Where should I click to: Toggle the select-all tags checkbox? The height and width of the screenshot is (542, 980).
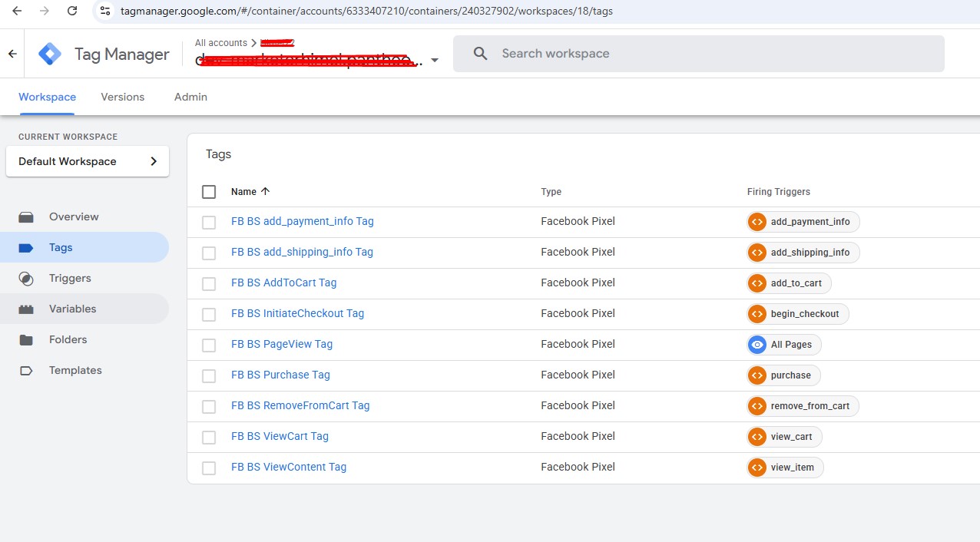pos(209,192)
